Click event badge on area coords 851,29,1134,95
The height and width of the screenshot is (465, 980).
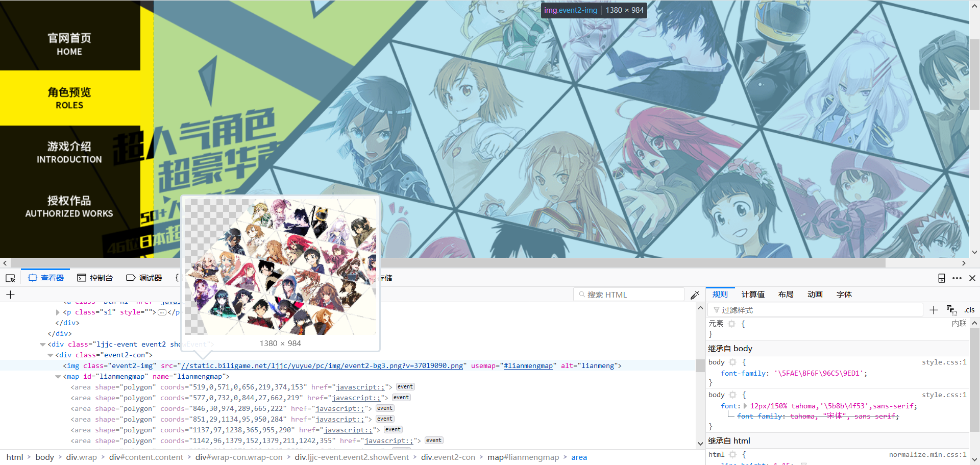coord(385,419)
